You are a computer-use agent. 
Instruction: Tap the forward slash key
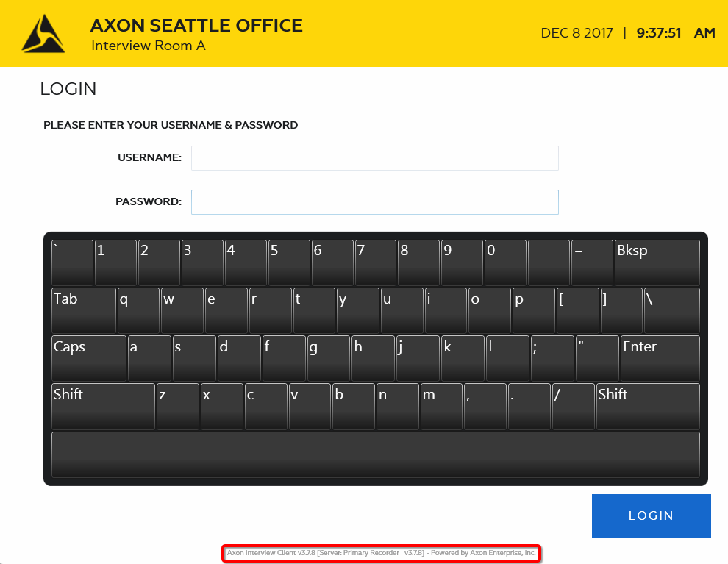573,406
